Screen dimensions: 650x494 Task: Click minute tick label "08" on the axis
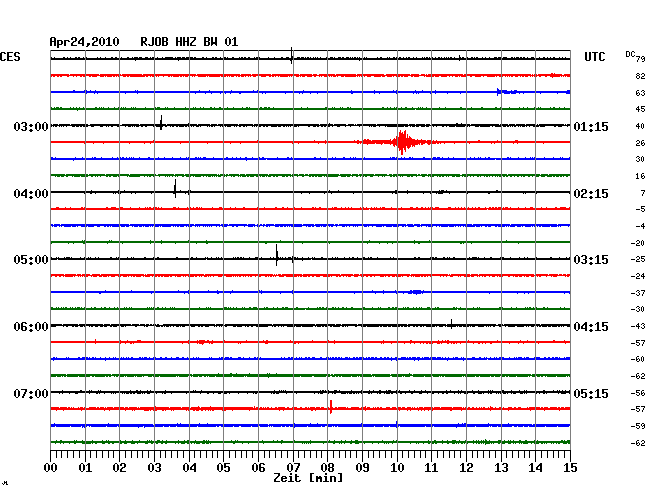(x=327, y=468)
